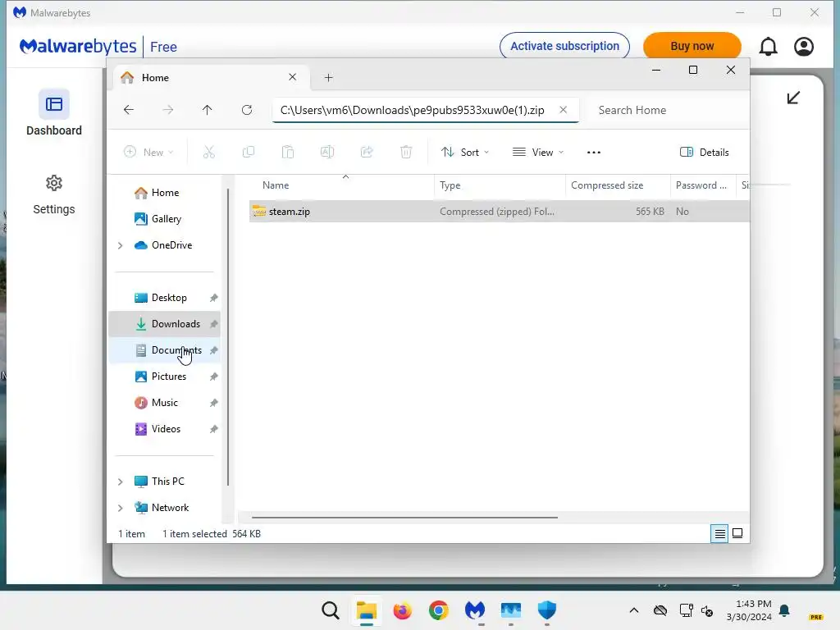The height and width of the screenshot is (630, 840).
Task: Open Windows Security shield on taskbar
Action: 547,610
